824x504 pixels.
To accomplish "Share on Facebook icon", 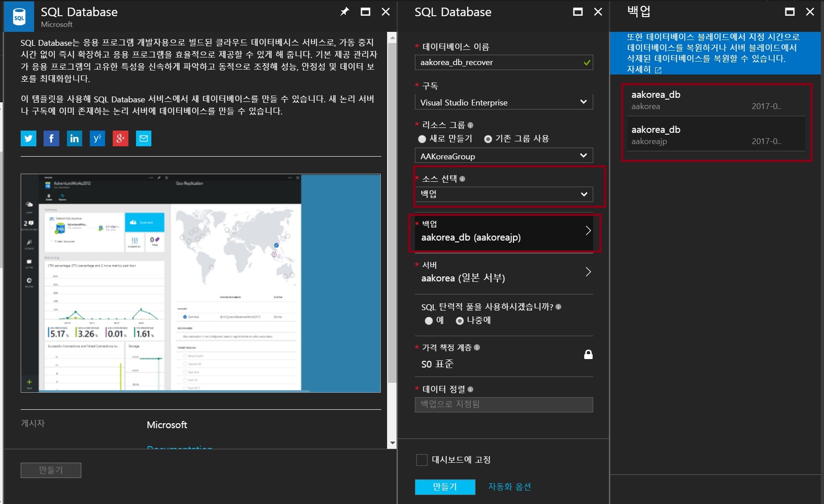I will [x=51, y=138].
